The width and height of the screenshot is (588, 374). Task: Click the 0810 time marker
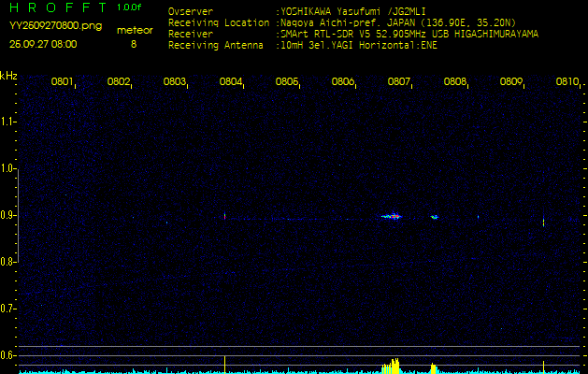point(567,81)
